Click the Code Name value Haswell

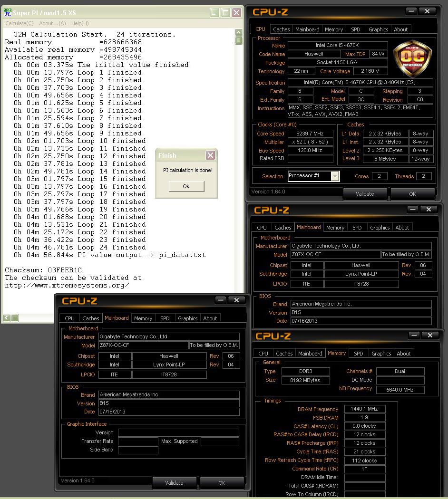tap(314, 54)
